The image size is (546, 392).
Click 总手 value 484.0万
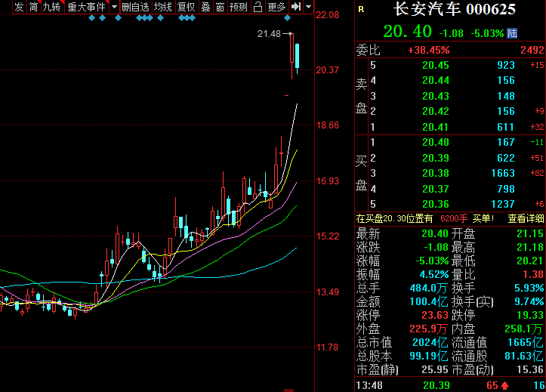(429, 288)
